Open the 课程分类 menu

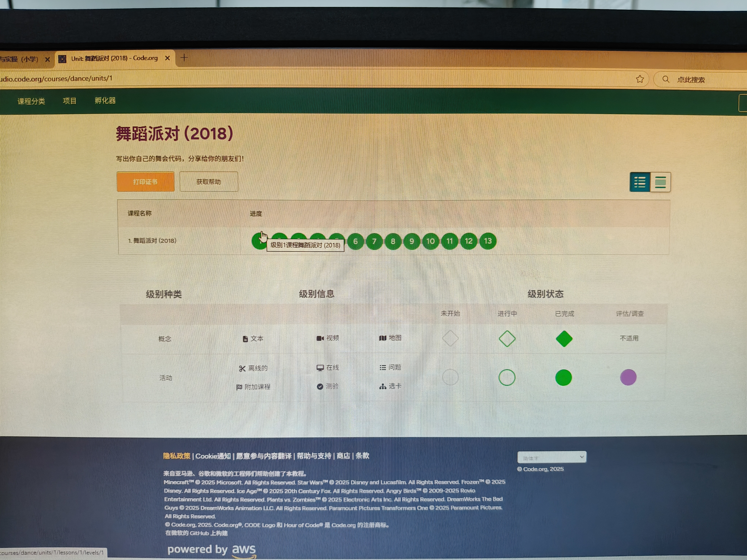tap(31, 101)
